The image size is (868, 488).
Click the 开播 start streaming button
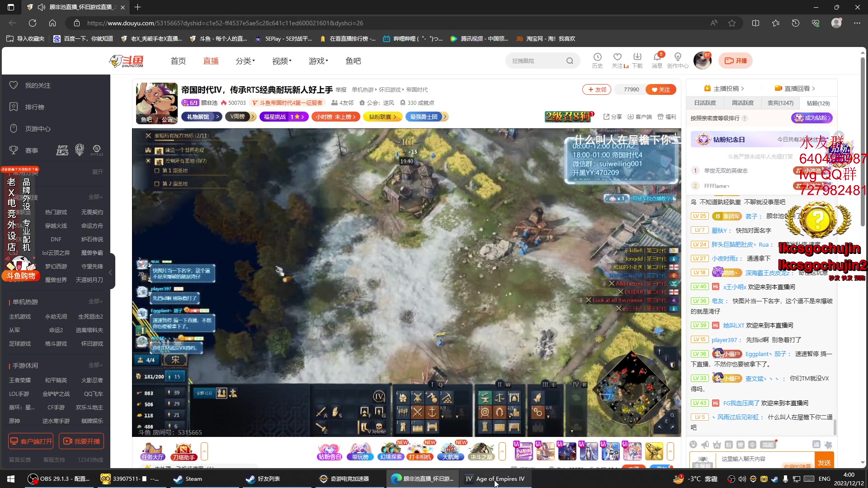point(736,61)
